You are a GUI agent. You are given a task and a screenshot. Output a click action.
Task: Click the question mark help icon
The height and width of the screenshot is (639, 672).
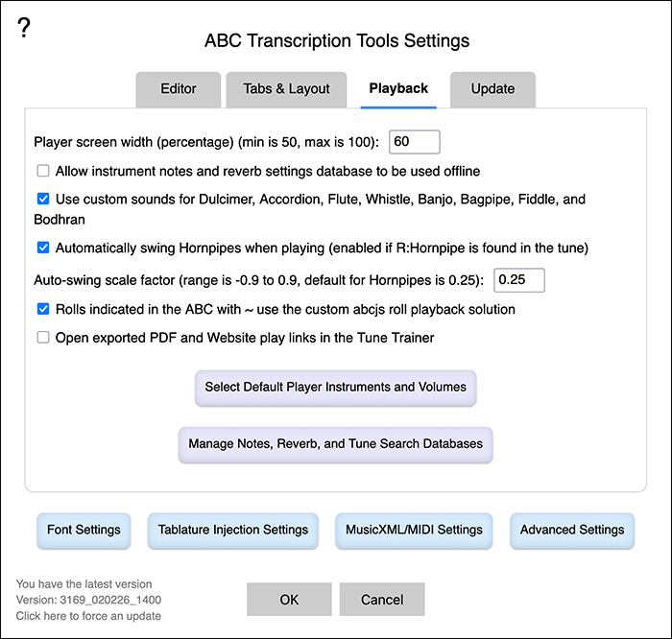pos(24,29)
